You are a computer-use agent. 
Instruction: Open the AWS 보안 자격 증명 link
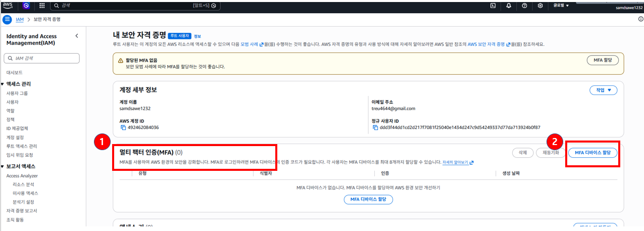tap(489, 44)
